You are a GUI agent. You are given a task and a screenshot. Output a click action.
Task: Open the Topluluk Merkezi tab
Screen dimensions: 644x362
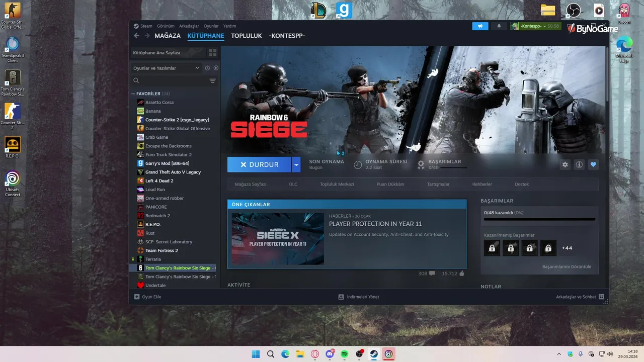[337, 184]
